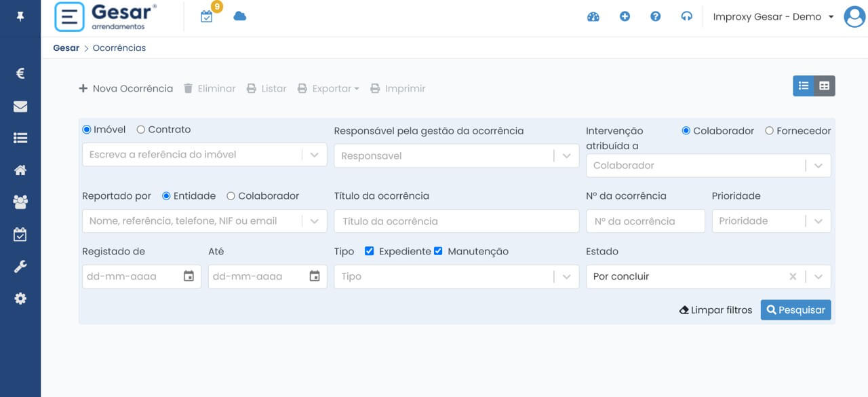Expand the Prioridade dropdown

[x=771, y=221]
